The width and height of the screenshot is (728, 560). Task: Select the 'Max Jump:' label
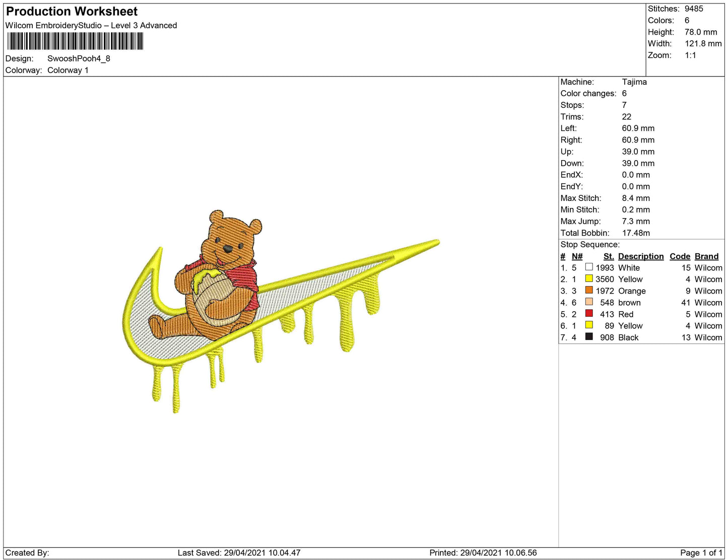click(581, 222)
